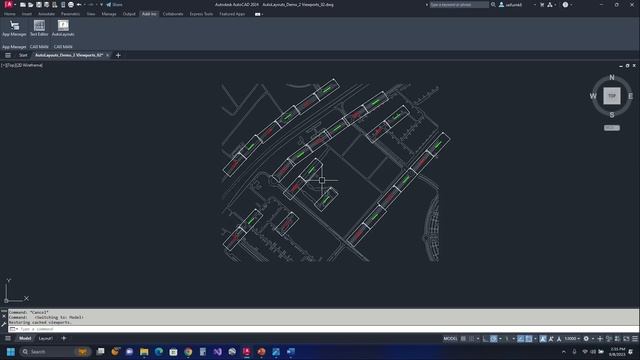Click the Save As quick access icon

tap(47, 4)
